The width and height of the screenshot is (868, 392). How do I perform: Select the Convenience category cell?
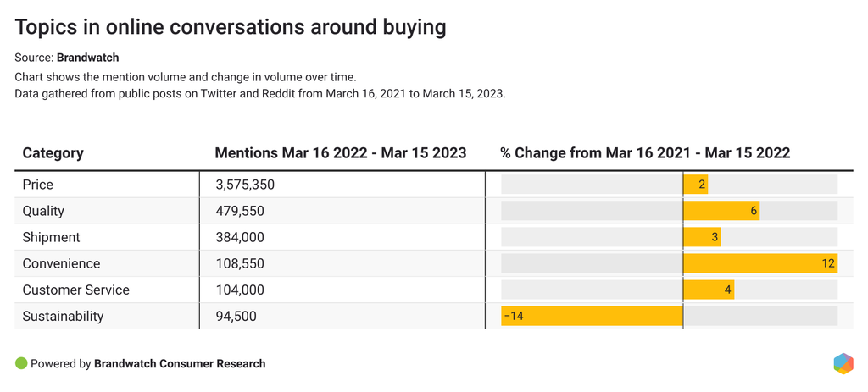point(61,263)
